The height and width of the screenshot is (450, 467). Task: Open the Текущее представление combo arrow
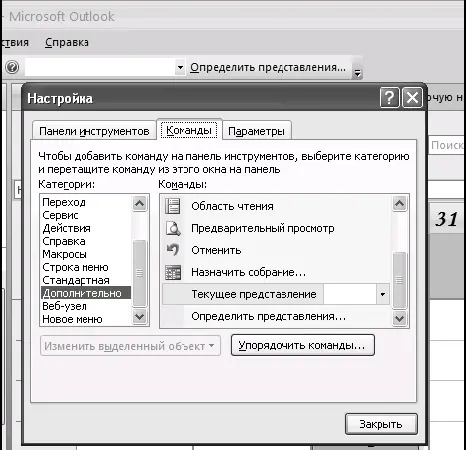tap(383, 294)
